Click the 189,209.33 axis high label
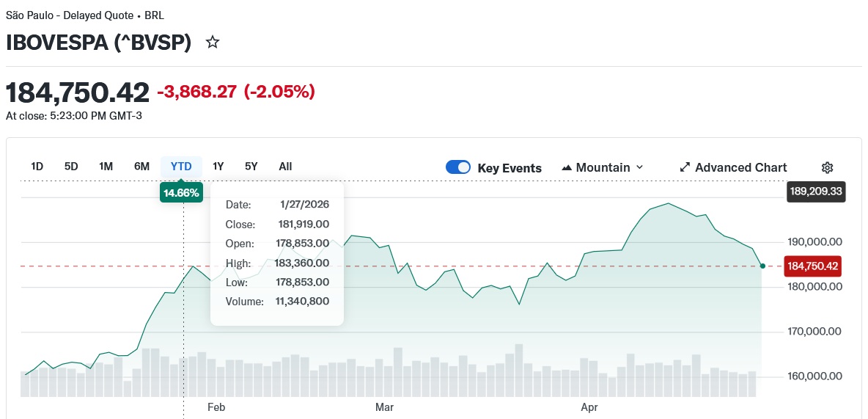Viewport: 868px width, 419px height. pyautogui.click(x=816, y=192)
